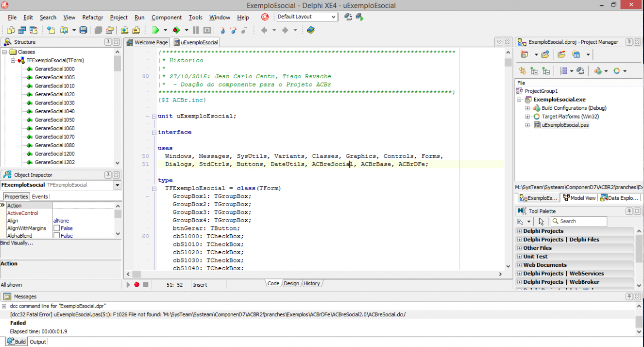The height and width of the screenshot is (347, 644).
Task: Click the green Run arrow toolbar icon
Action: tap(155, 30)
